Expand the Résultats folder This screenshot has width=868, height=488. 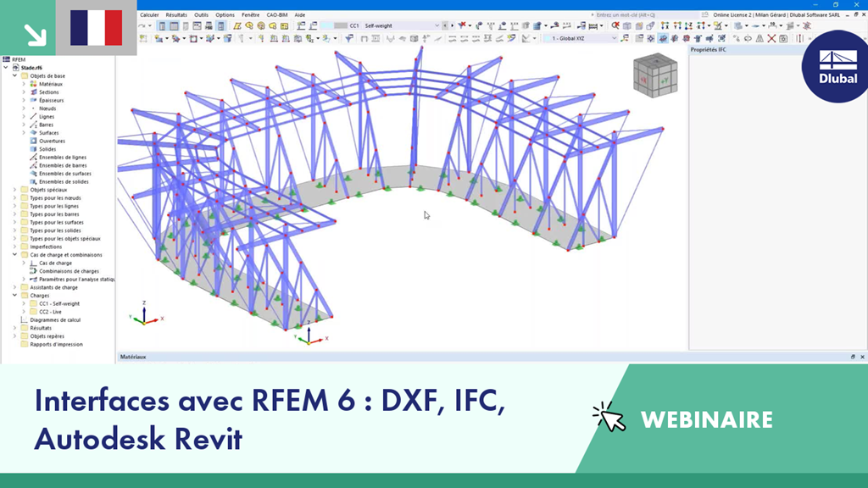click(15, 328)
